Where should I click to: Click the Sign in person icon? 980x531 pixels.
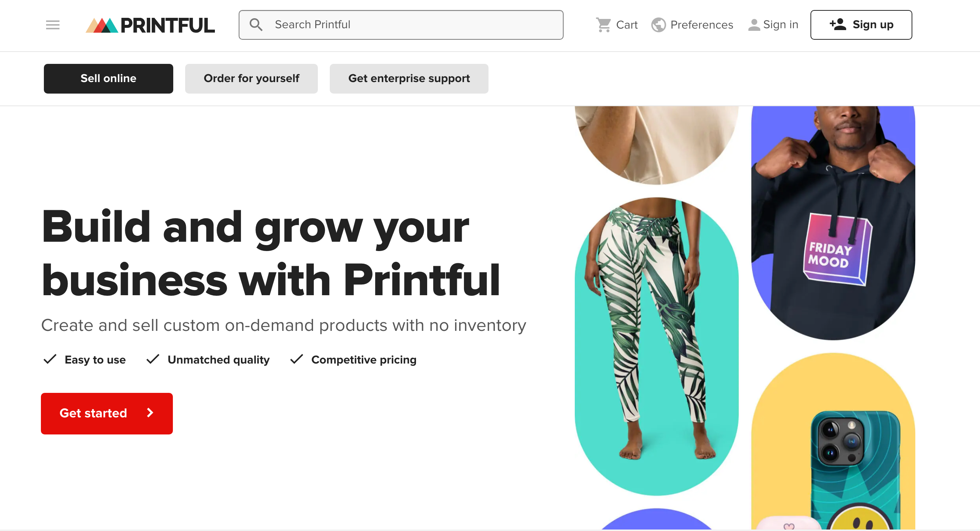coord(754,25)
